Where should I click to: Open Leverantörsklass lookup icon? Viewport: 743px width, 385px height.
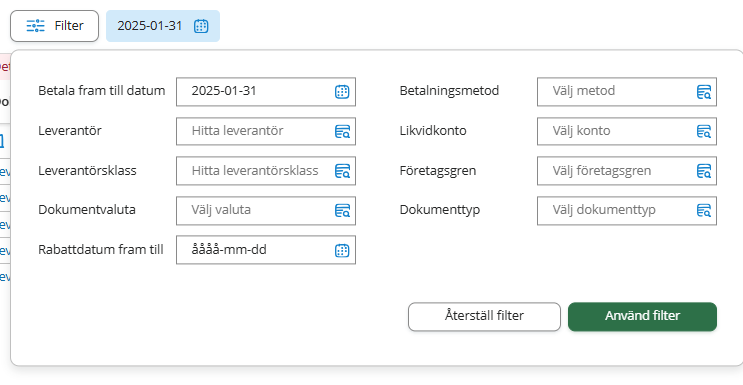pyautogui.click(x=342, y=171)
